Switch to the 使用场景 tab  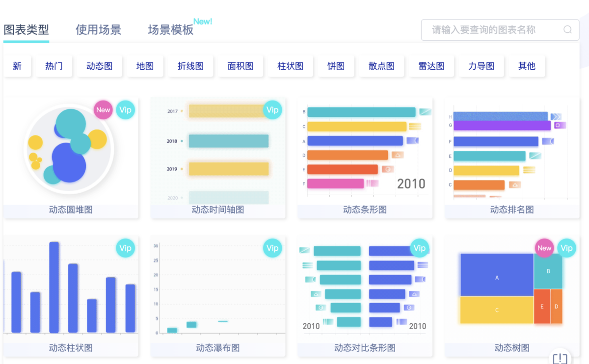98,29
